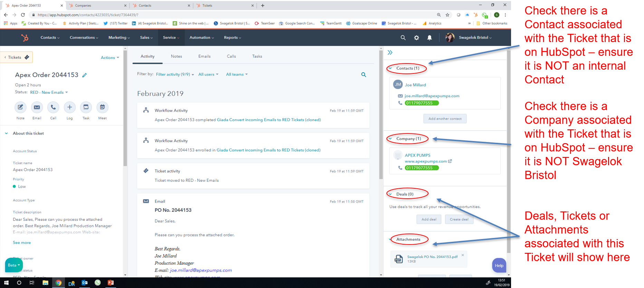Bookmark this page with the star icon

click(x=448, y=15)
